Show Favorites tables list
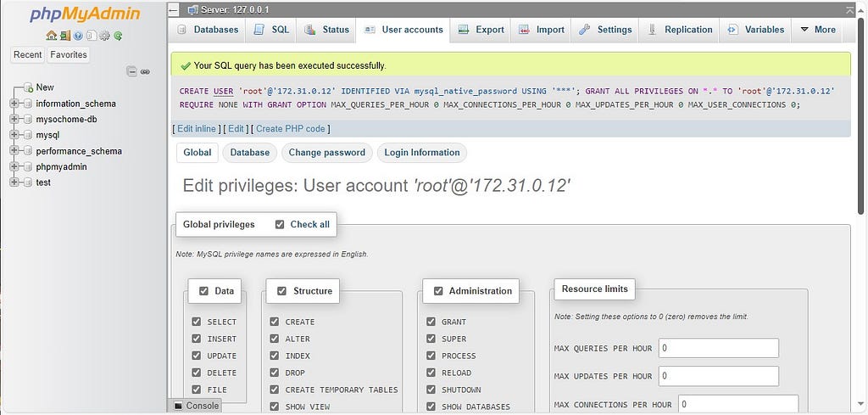 pos(69,55)
